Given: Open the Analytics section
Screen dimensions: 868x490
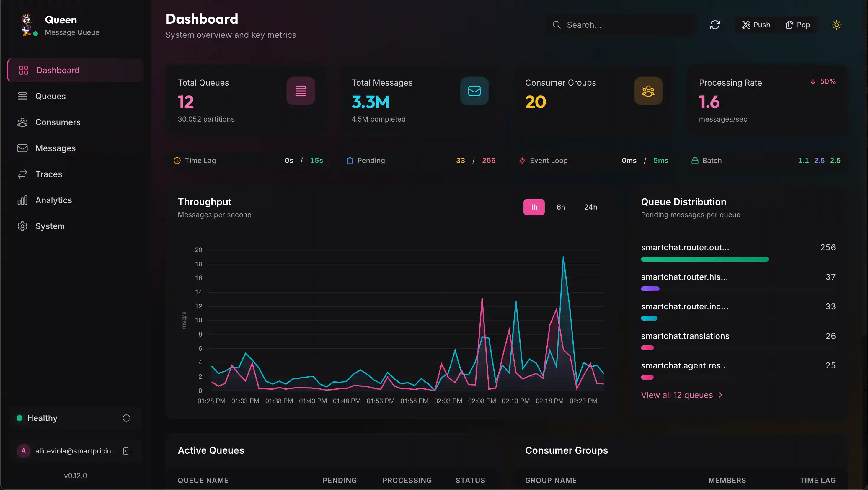Looking at the screenshot, I should click(x=53, y=200).
